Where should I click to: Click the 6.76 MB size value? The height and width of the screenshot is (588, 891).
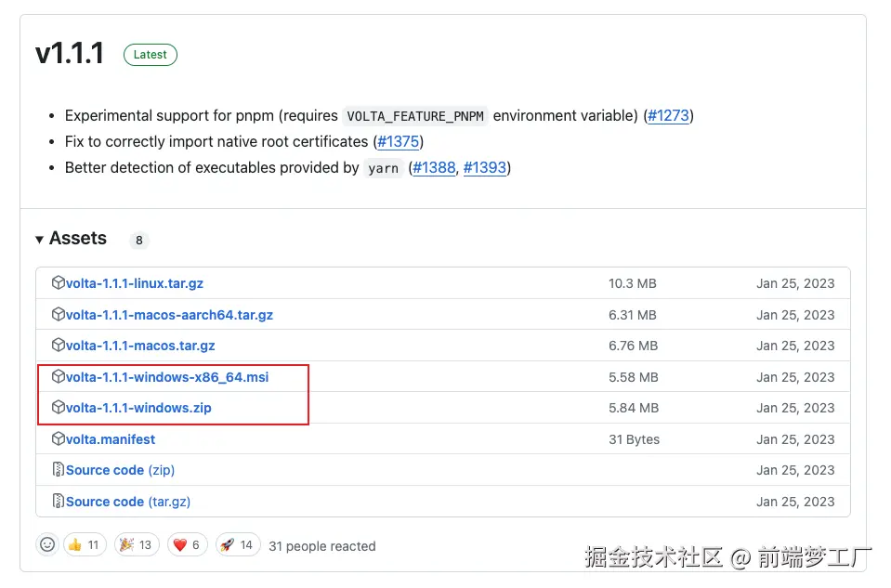point(633,346)
